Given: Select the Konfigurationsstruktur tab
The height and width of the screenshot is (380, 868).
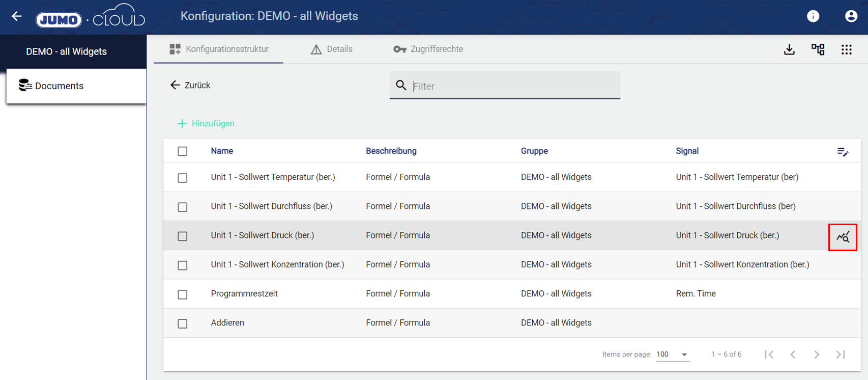Looking at the screenshot, I should pyautogui.click(x=219, y=49).
